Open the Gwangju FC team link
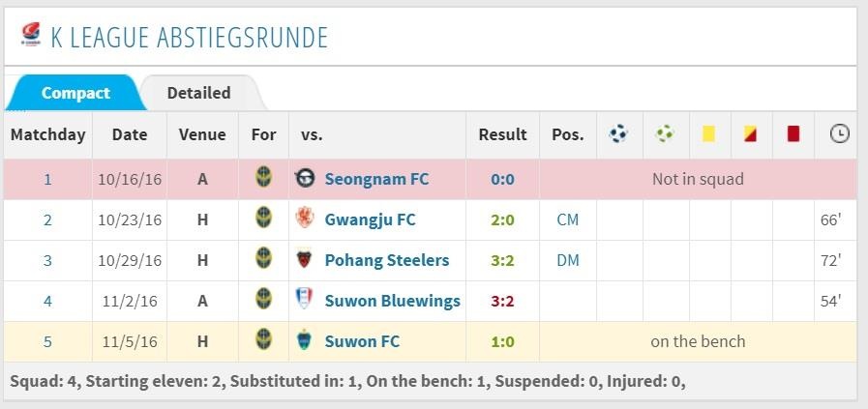 (370, 219)
